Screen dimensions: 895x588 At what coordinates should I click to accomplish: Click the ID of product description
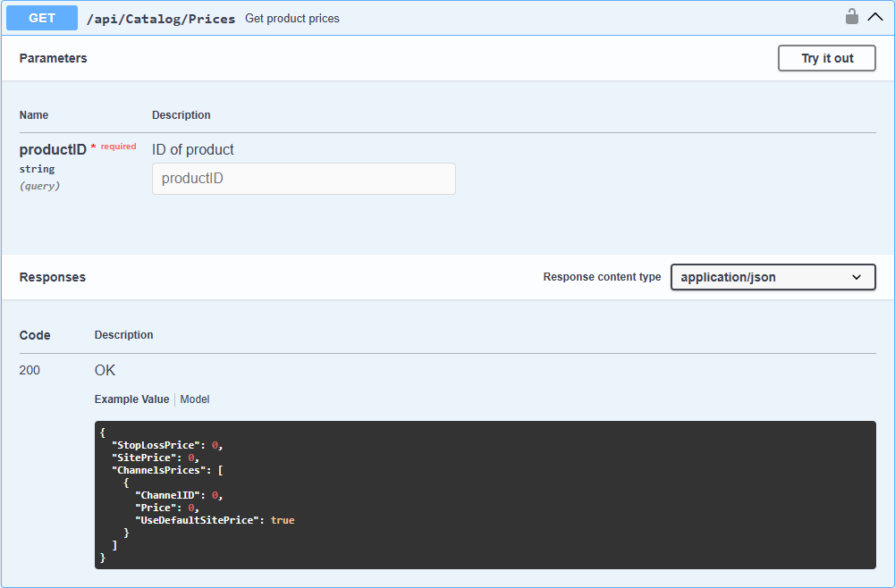tap(193, 149)
